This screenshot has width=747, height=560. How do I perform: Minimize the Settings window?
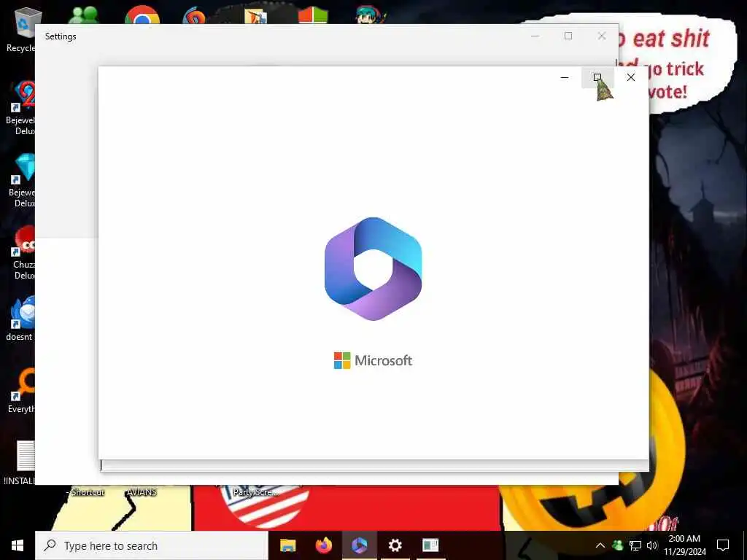click(535, 36)
